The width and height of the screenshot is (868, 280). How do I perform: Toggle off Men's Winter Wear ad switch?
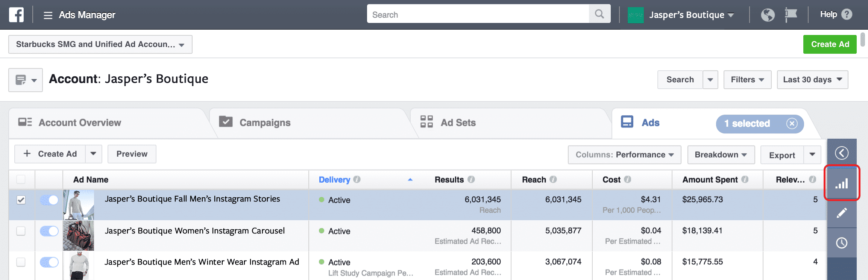coord(49,262)
